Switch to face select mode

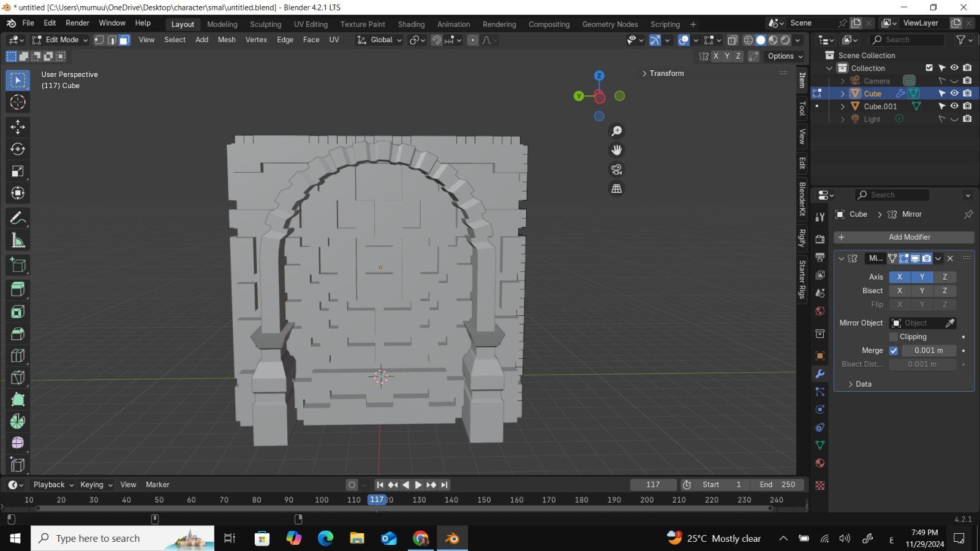point(124,40)
